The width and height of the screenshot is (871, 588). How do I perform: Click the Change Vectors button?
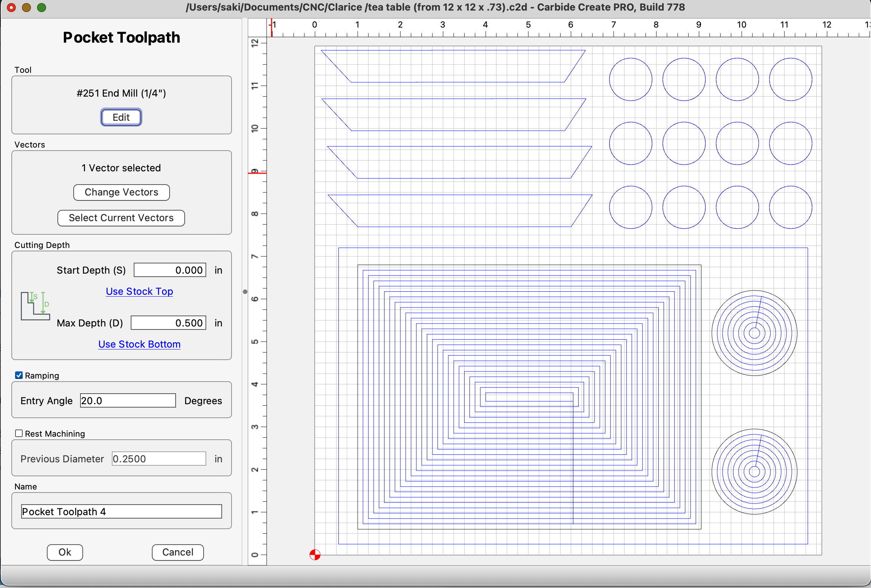pyautogui.click(x=121, y=192)
